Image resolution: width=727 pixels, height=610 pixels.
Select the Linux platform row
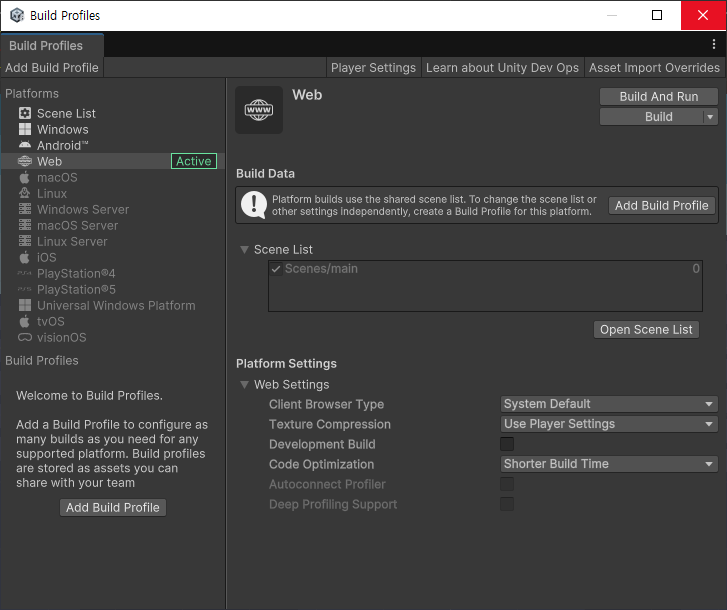click(113, 193)
